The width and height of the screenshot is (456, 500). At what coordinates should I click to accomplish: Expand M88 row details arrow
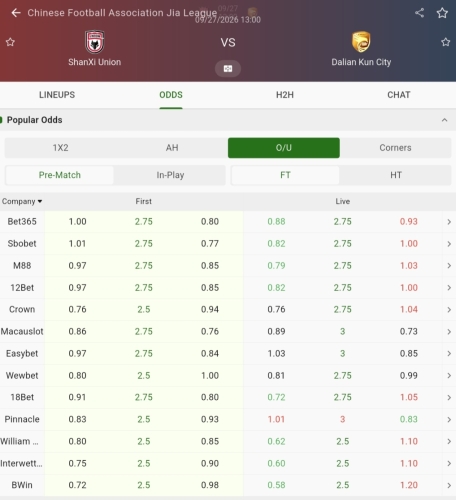449,266
